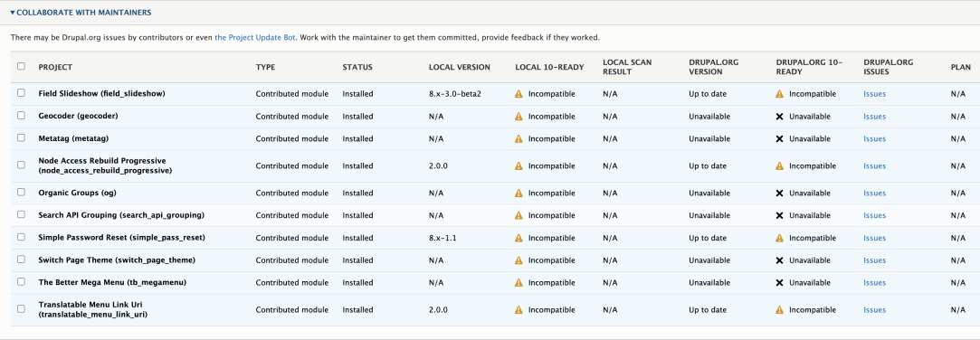Image resolution: width=980 pixels, height=340 pixels.
Task: Click Organic Groups (og) project name
Action: (x=78, y=194)
